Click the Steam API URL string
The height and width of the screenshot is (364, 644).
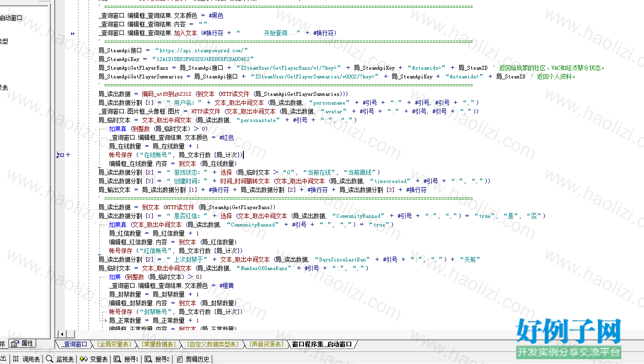tap(201, 50)
